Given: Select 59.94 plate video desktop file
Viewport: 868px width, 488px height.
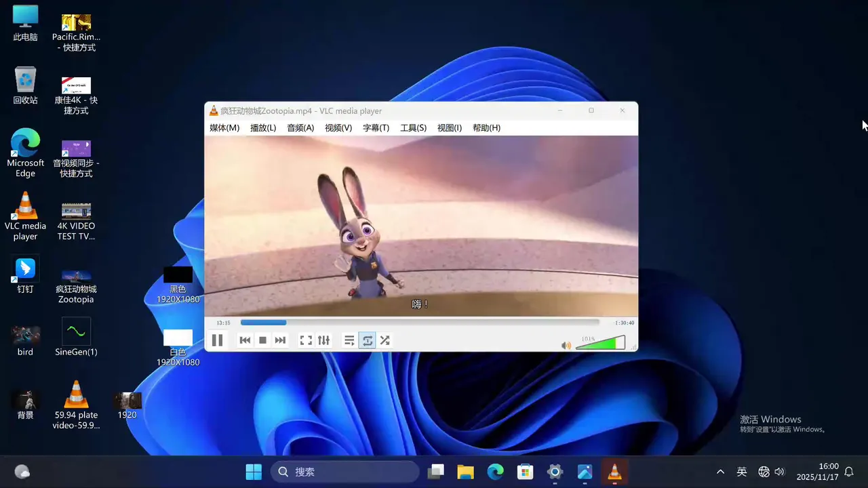Looking at the screenshot, I should pos(76,405).
